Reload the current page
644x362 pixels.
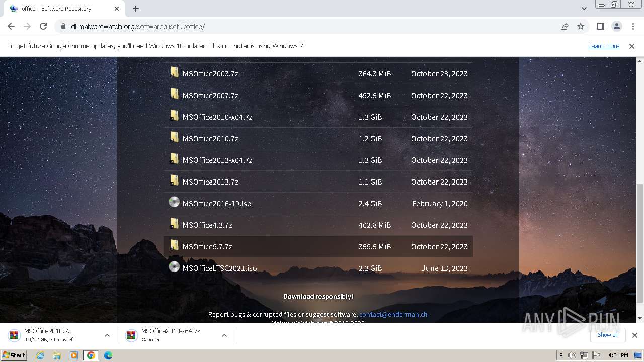click(x=43, y=26)
